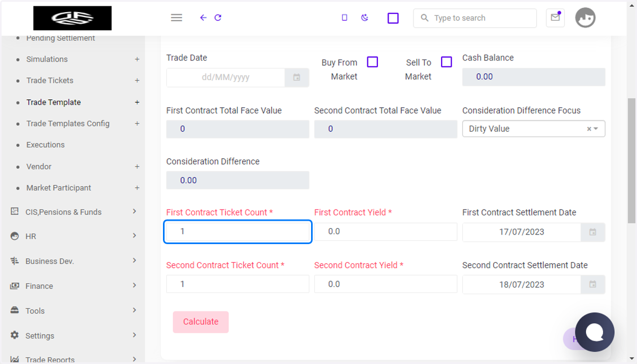
Task: Click First Contract Ticket Count field
Action: pos(238,232)
